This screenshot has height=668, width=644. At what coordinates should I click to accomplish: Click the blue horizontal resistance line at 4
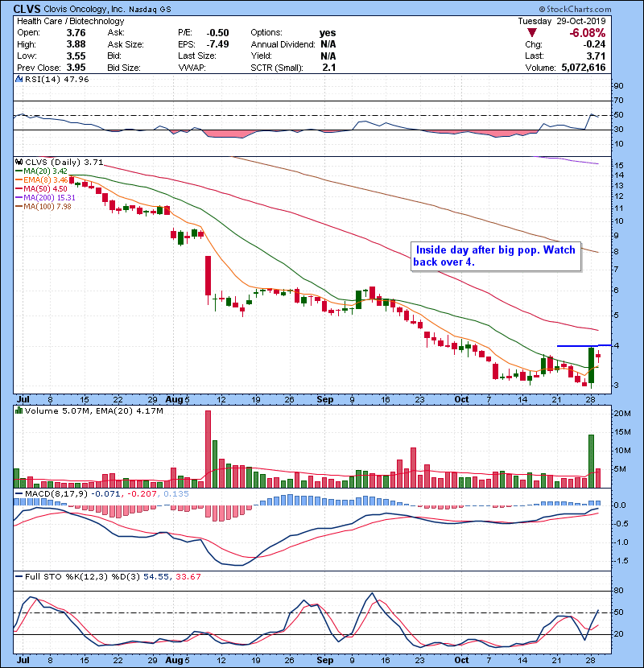(x=584, y=345)
